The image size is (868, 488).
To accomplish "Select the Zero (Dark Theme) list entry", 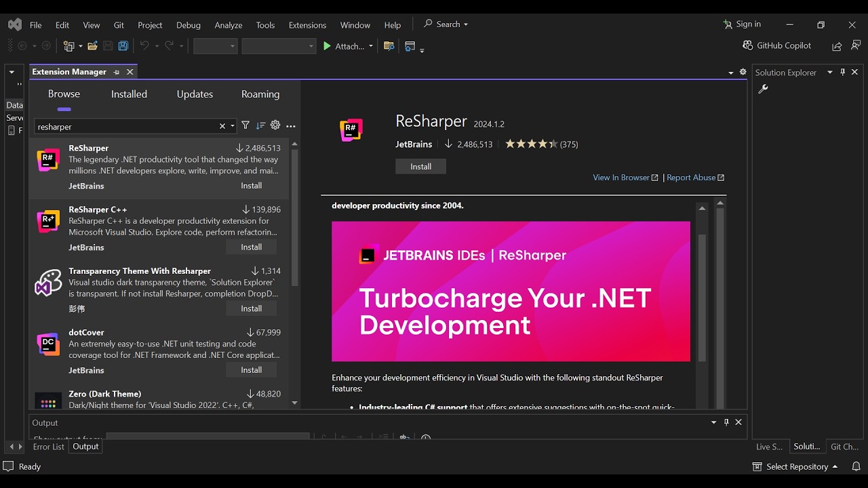I will (x=159, y=399).
